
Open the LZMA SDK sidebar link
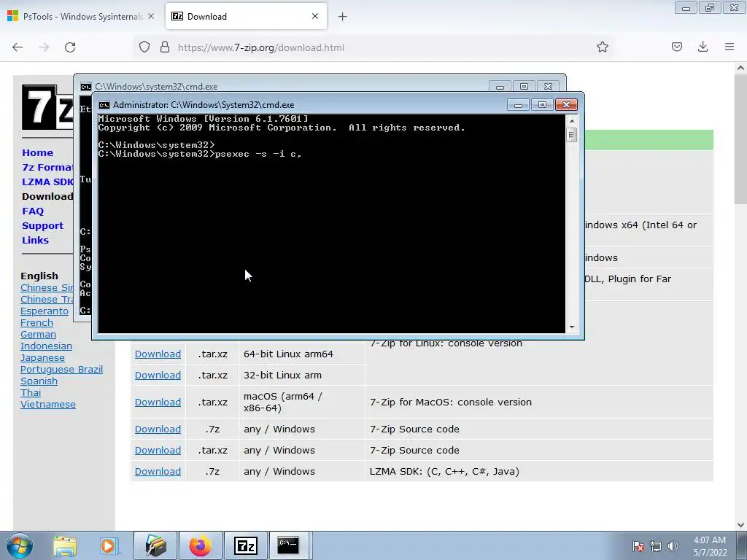[x=47, y=182]
